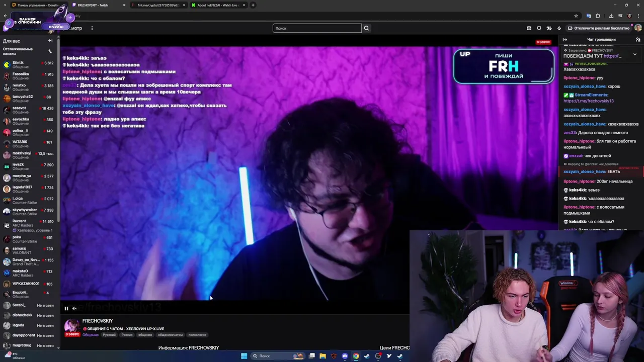
Task: Open the browser tab search chevron
Action: (5, 5)
